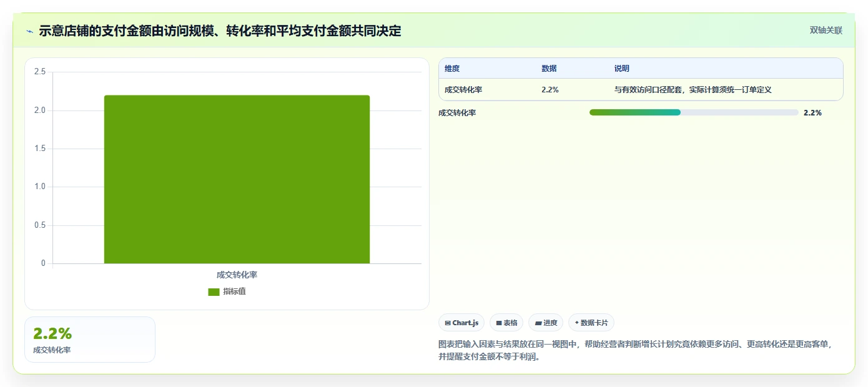Click the 成交转化率 progress row label

[x=457, y=113]
